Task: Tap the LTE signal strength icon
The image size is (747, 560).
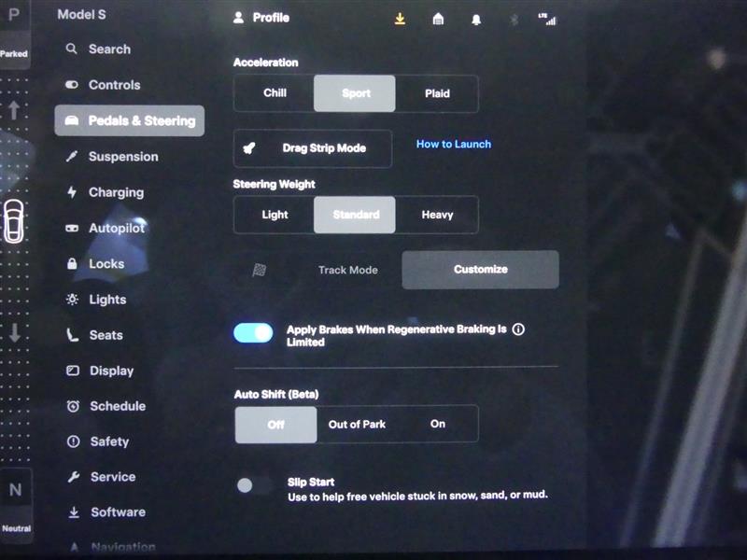Action: (547, 19)
